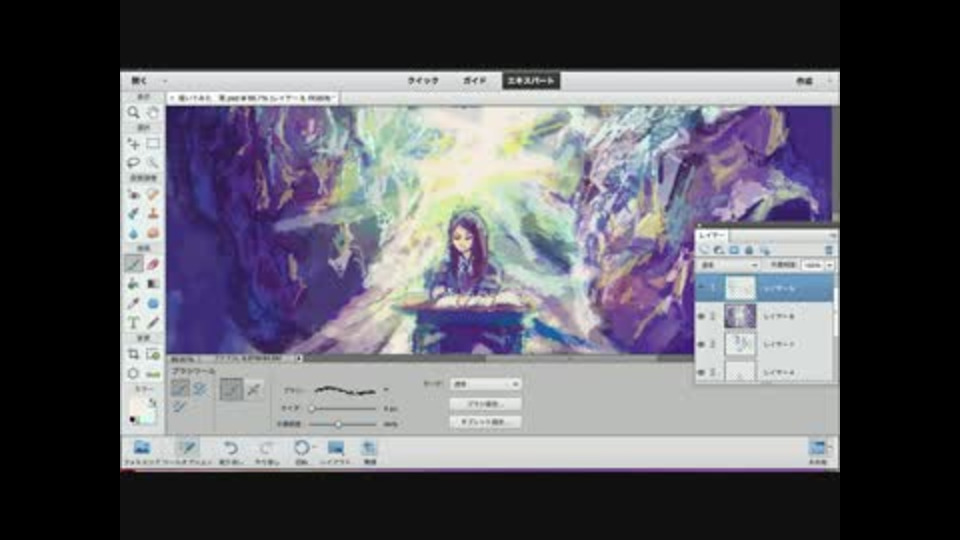Screen dimensions: 960x540
Task: Select the Type text tool
Action: tap(133, 323)
